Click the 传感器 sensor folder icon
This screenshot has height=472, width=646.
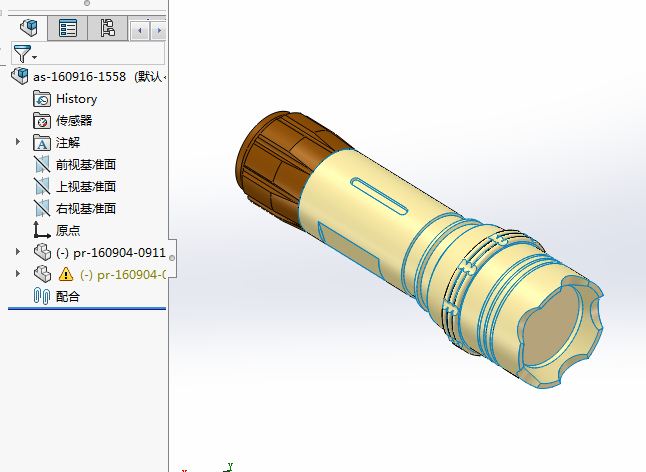point(41,121)
